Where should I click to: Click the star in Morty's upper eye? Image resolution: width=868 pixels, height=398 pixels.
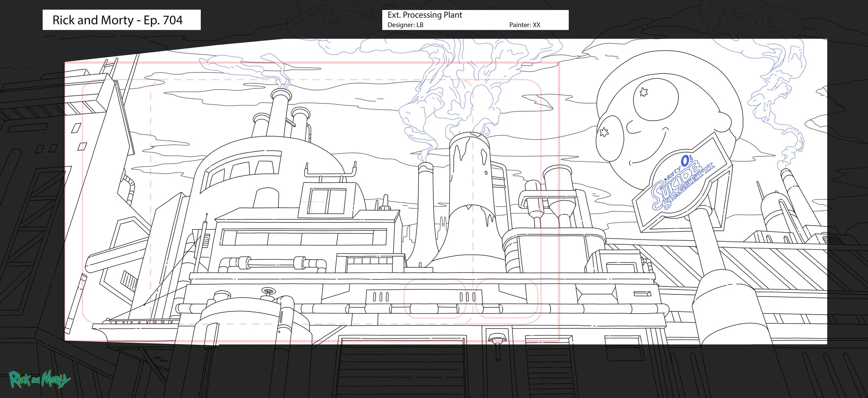(x=644, y=92)
